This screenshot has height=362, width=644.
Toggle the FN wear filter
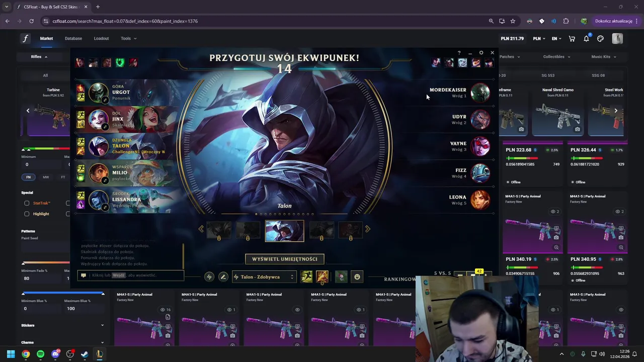point(28,177)
